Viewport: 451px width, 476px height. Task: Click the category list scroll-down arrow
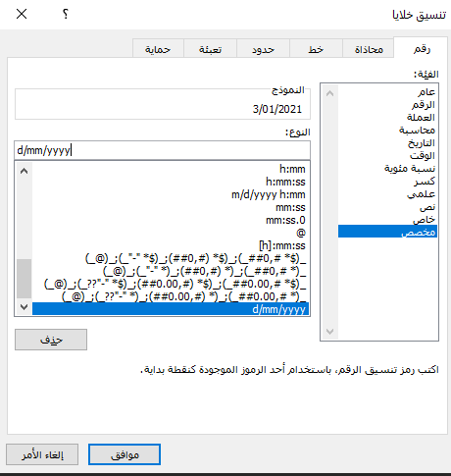pos(329,332)
